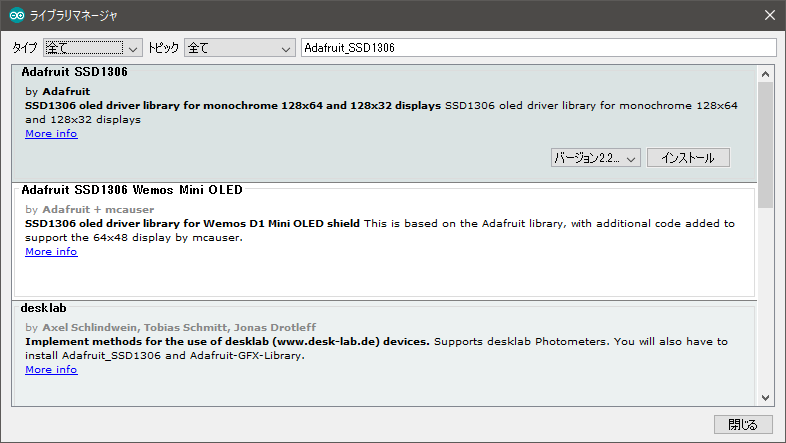
Task: Open More info link for Adafruit SSD1306
Action: tap(51, 134)
